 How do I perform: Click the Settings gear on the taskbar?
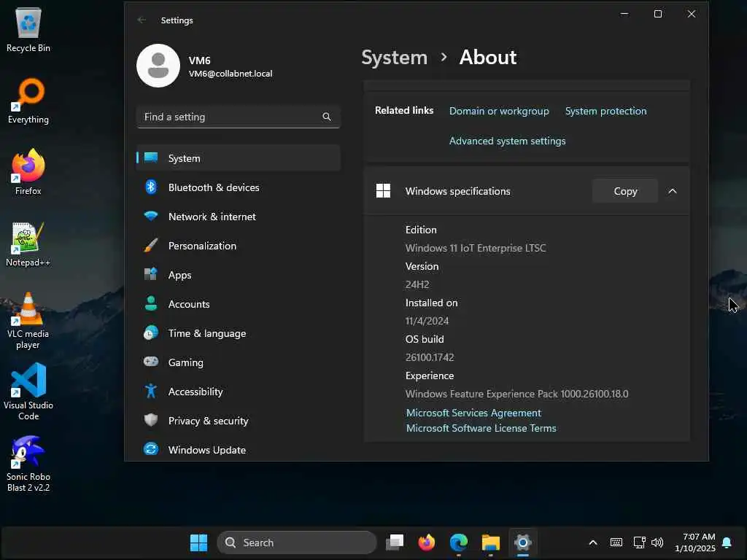(x=522, y=542)
